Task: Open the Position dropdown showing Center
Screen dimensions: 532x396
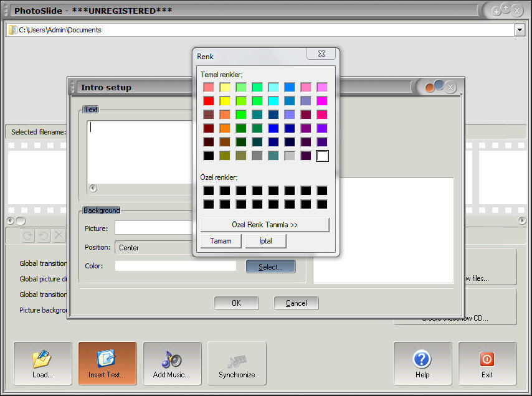Action: [x=154, y=248]
